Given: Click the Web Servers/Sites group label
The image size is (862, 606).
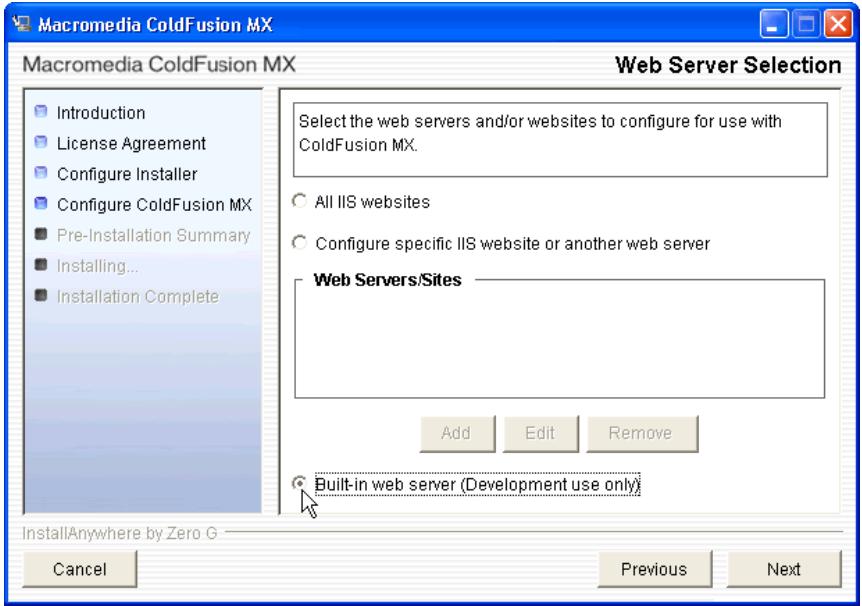Looking at the screenshot, I should click(x=388, y=280).
